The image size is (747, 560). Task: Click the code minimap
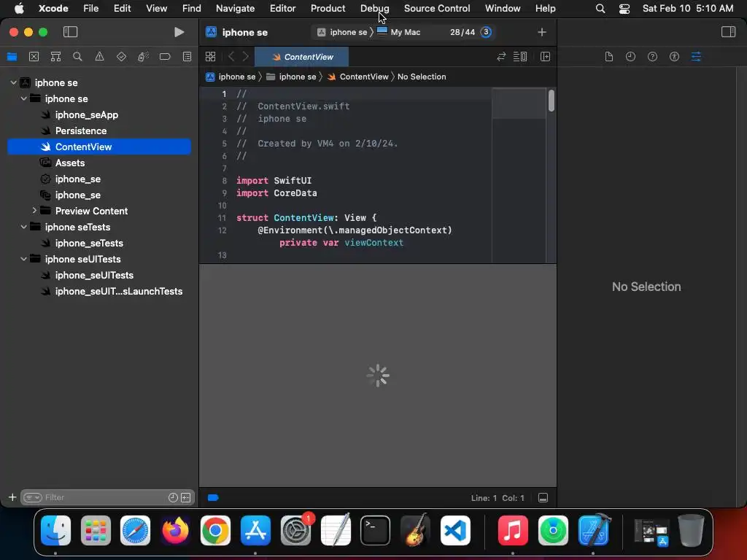519,174
